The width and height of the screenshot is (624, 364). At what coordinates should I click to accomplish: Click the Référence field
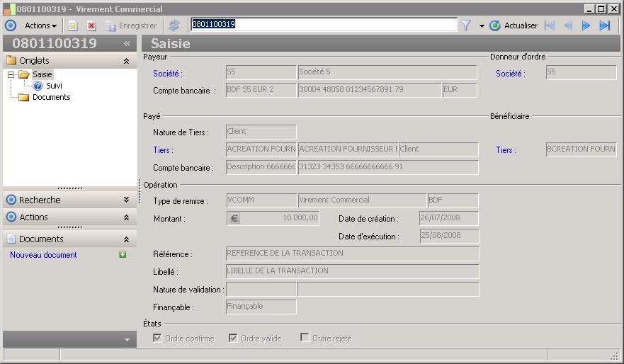click(353, 254)
